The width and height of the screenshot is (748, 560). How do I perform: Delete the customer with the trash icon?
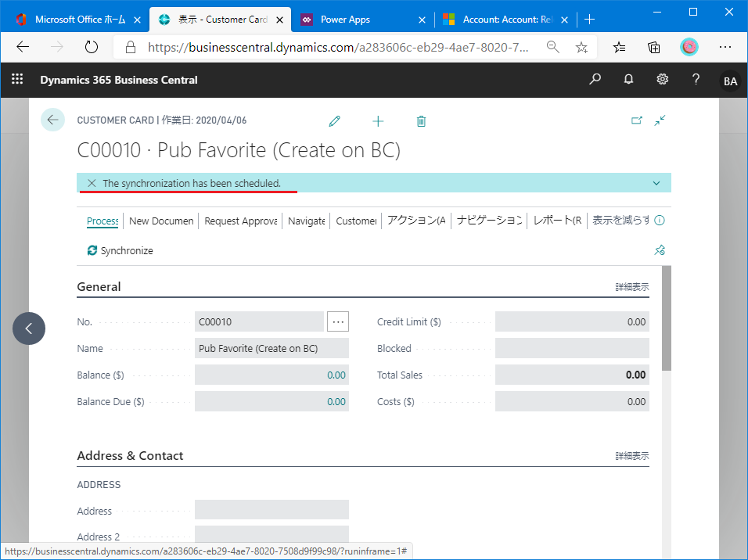click(x=421, y=121)
